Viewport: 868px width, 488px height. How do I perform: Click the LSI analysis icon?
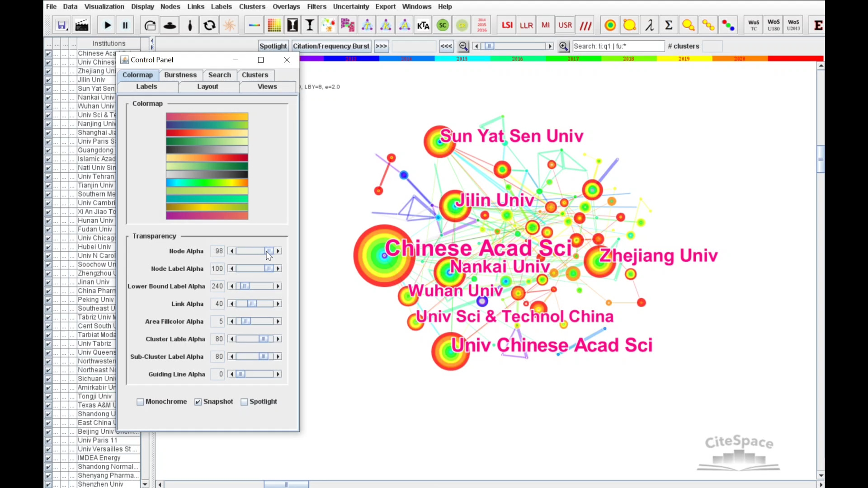(x=508, y=25)
